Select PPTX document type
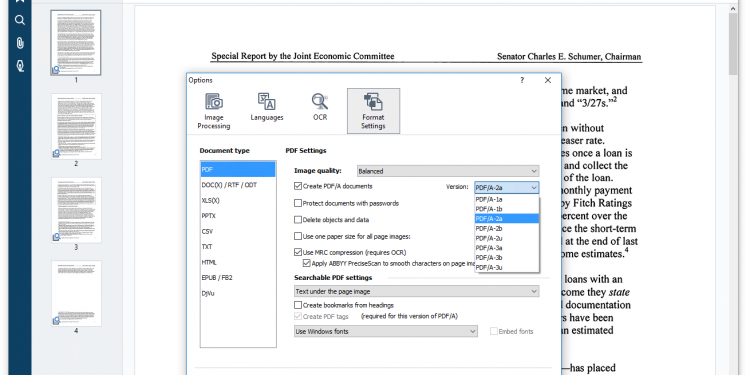The height and width of the screenshot is (375, 750). 238,216
